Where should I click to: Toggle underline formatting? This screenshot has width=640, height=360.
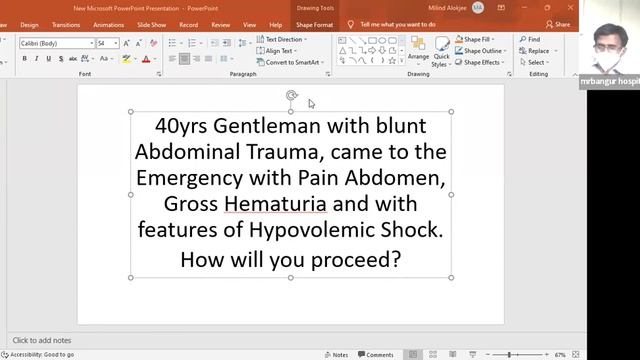49,59
